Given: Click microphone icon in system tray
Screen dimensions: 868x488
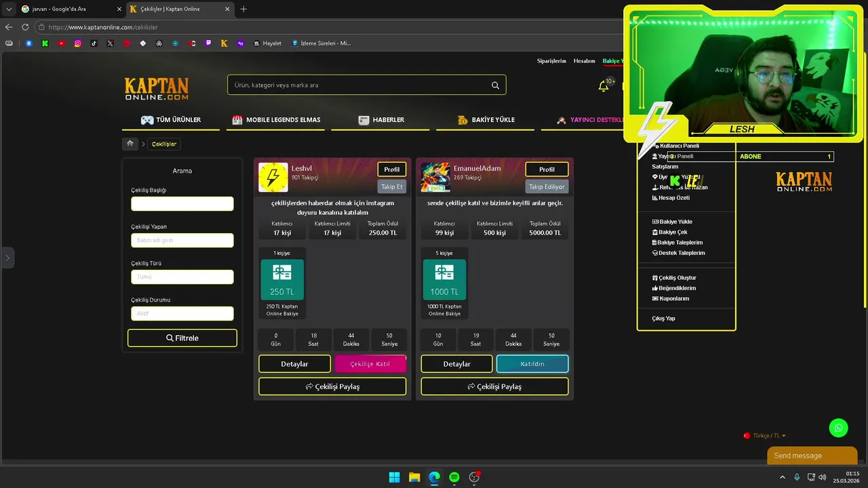Looking at the screenshot, I should coord(797,477).
